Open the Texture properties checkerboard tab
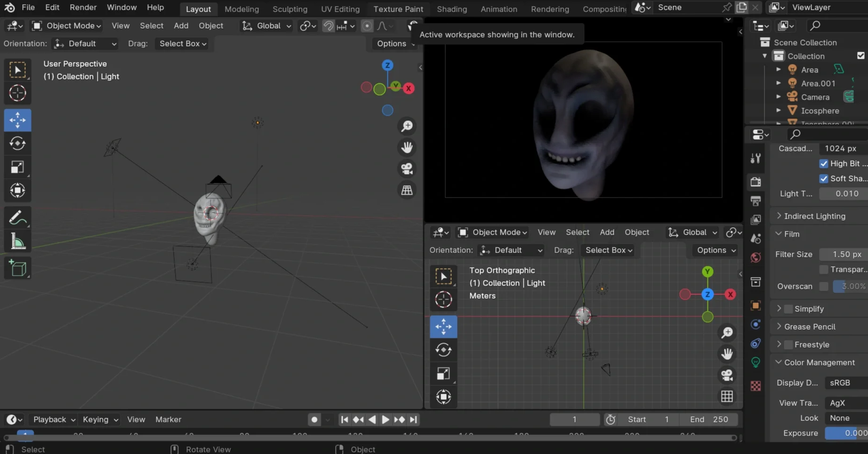Image resolution: width=868 pixels, height=454 pixels. [x=755, y=386]
